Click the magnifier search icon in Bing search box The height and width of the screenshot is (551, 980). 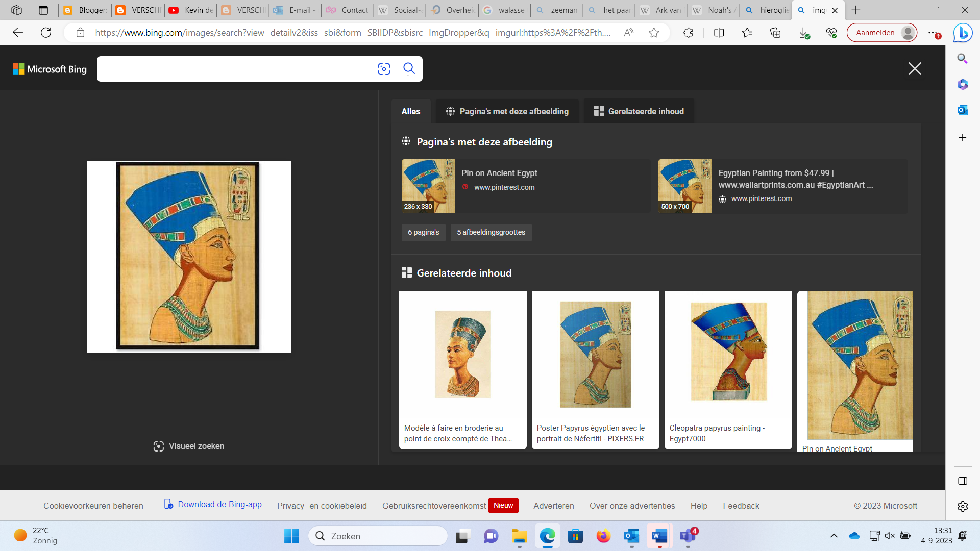pos(409,68)
